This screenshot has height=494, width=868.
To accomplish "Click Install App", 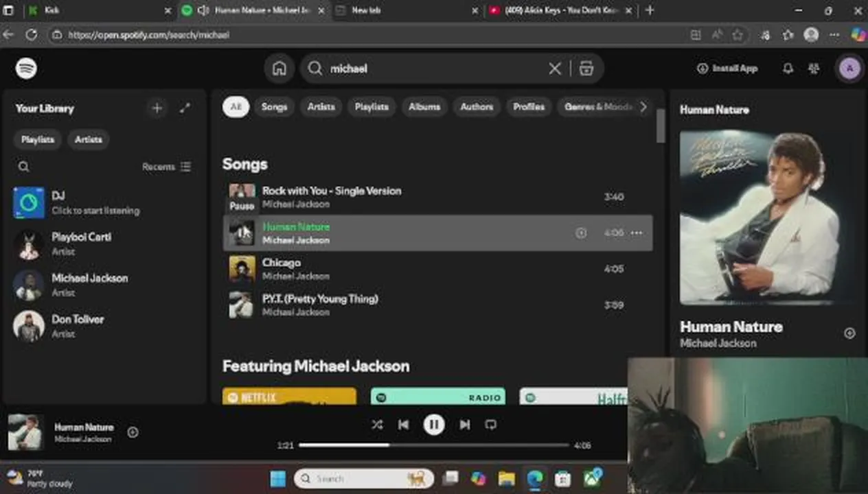I will click(727, 68).
